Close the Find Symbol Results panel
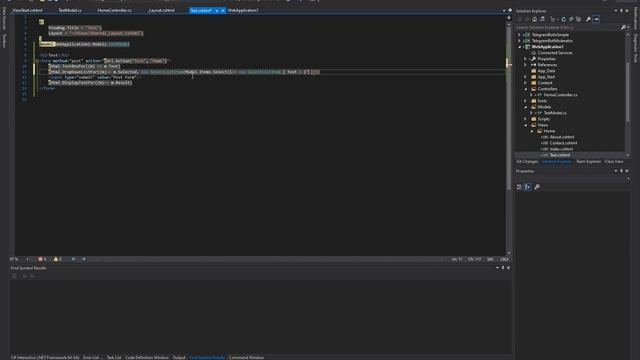The width and height of the screenshot is (640, 360). coord(508,268)
